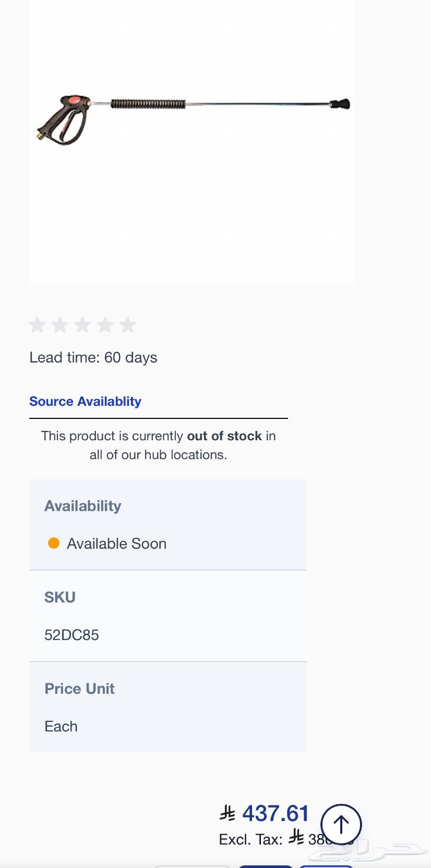Rate the product two stars
Image resolution: width=431 pixels, height=868 pixels.
click(60, 325)
